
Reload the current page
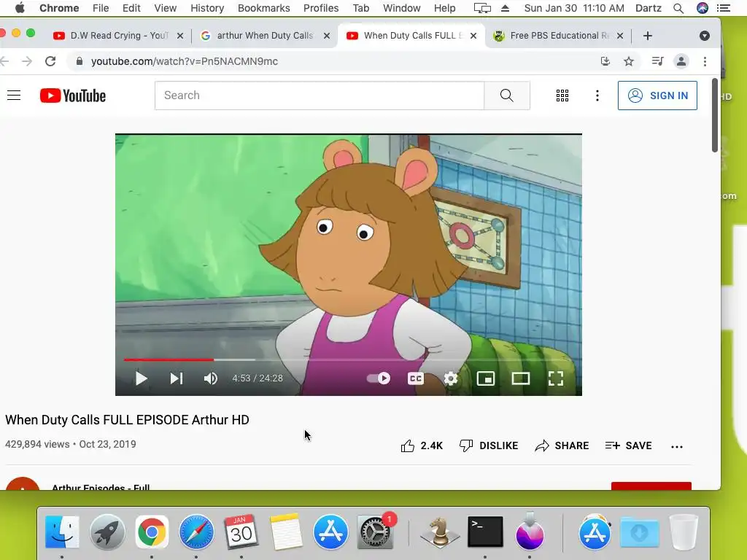50,61
